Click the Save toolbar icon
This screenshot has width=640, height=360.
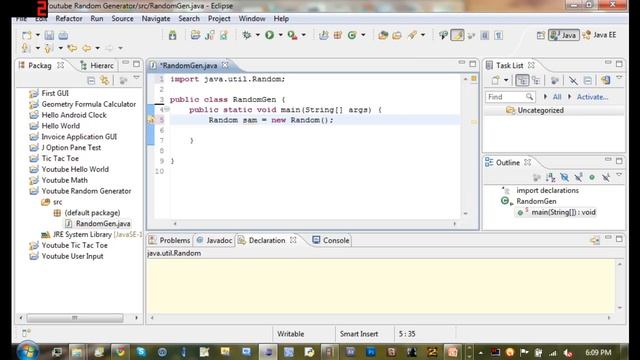click(49, 35)
